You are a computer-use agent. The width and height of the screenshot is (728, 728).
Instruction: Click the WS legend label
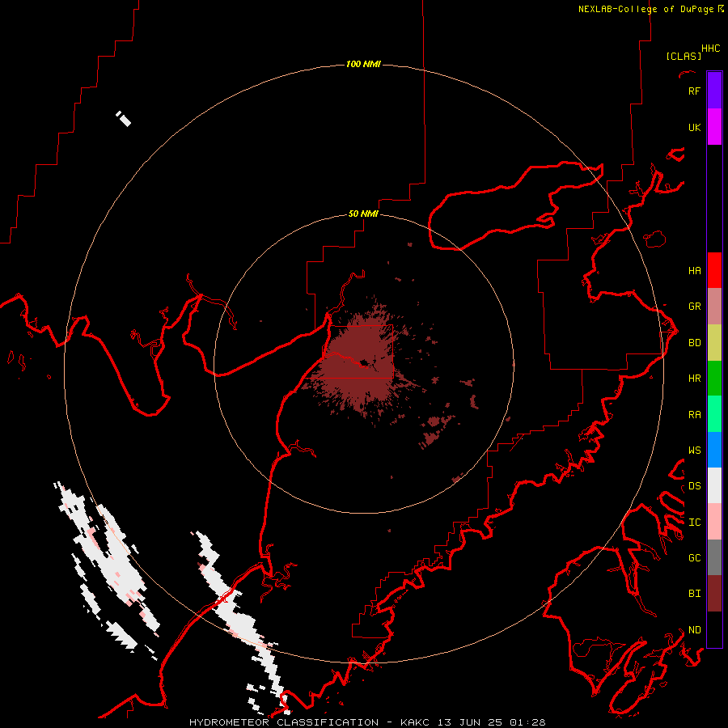pyautogui.click(x=695, y=450)
